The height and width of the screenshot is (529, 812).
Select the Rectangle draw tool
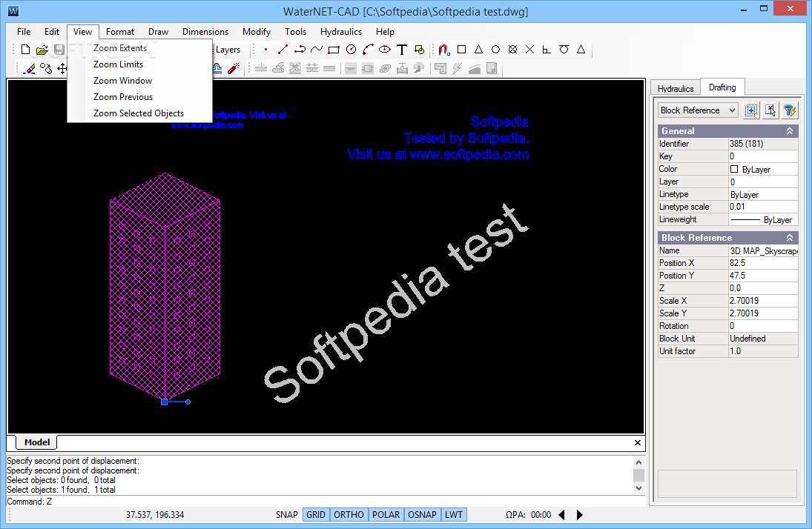pyautogui.click(x=334, y=50)
